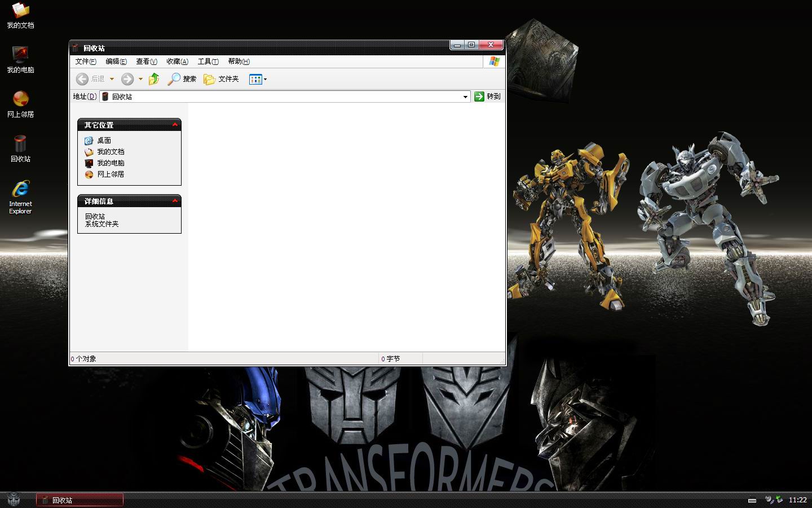Select Internet Explorer desktop icon
This screenshot has height=508, width=812.
tap(20, 197)
